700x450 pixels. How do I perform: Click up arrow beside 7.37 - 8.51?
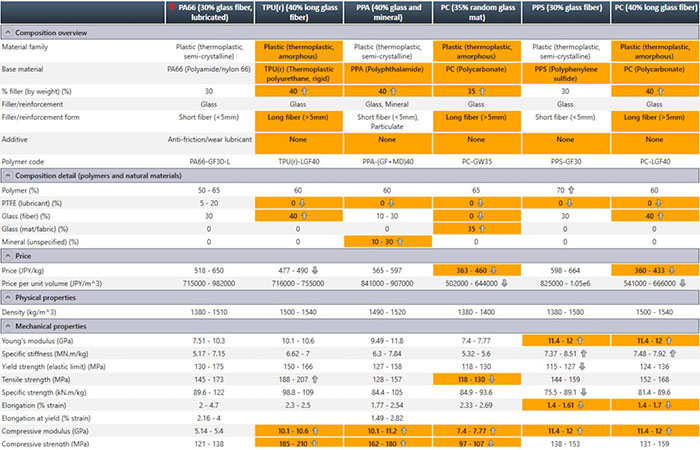tap(583, 354)
